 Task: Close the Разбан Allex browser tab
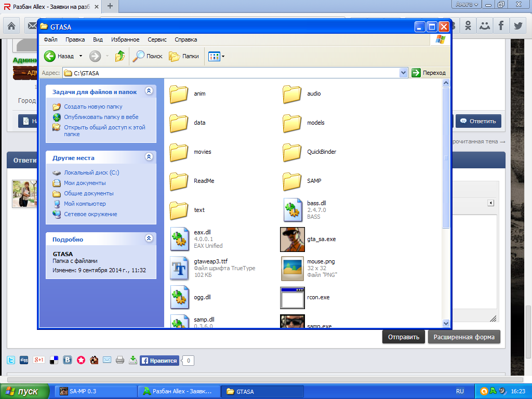[96, 7]
